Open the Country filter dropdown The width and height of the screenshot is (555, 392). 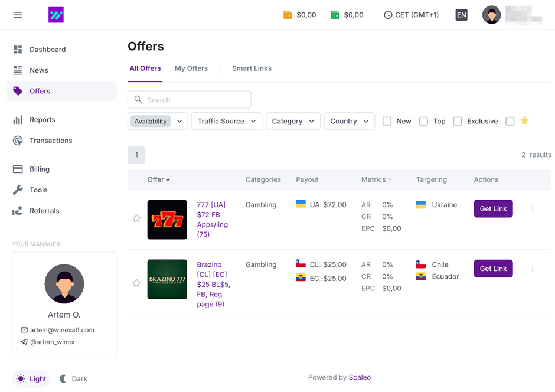tap(350, 121)
